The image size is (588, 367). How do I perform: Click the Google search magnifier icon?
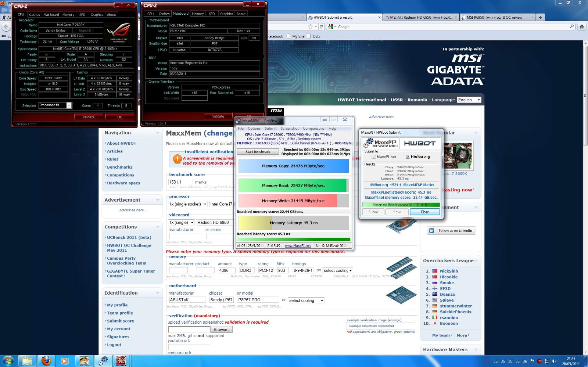point(571,26)
